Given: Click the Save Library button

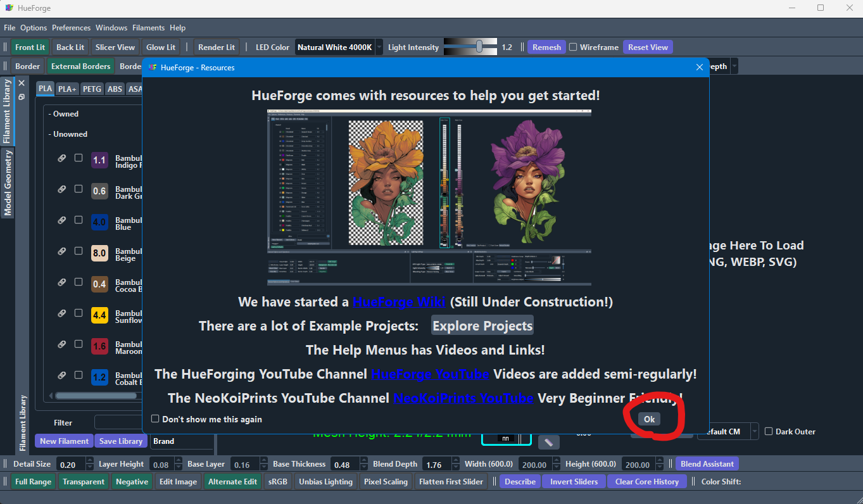Looking at the screenshot, I should point(121,441).
